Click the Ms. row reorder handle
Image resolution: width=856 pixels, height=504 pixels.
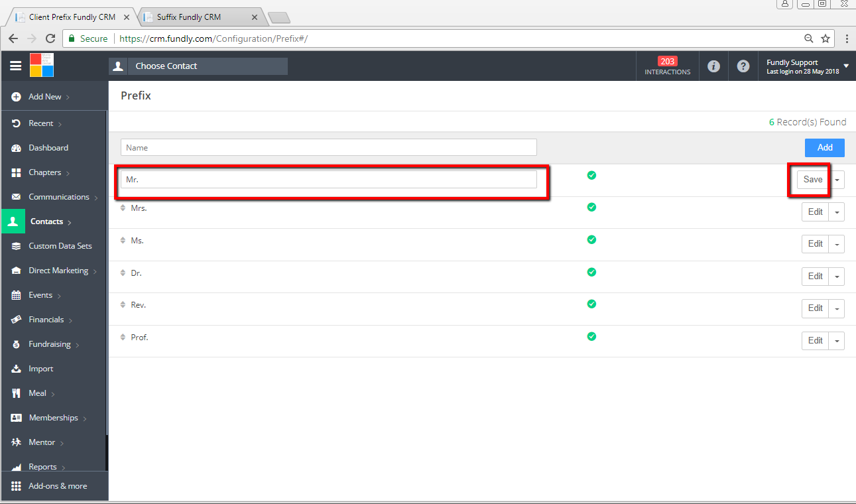123,241
